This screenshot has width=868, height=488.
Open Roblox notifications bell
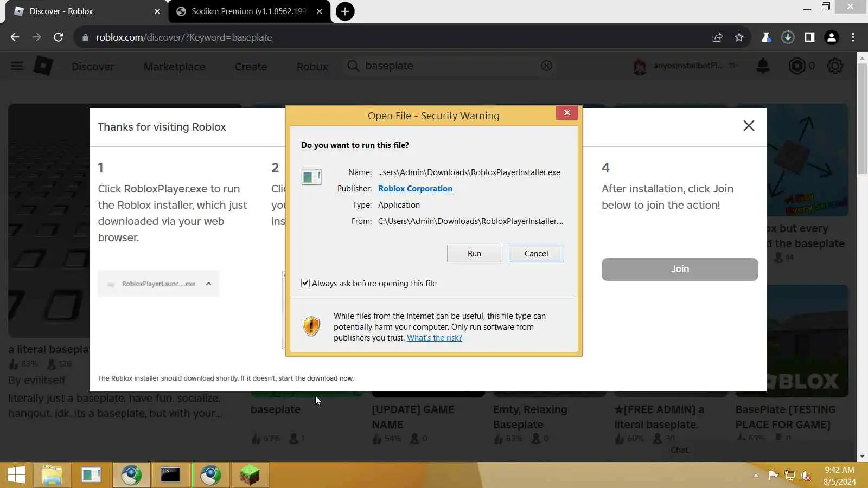[763, 66]
